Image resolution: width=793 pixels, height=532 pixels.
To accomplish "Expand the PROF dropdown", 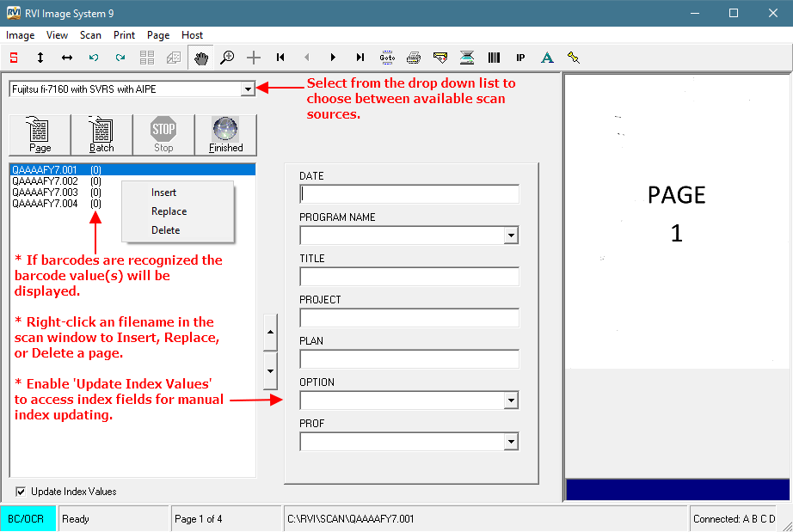I will click(x=511, y=442).
